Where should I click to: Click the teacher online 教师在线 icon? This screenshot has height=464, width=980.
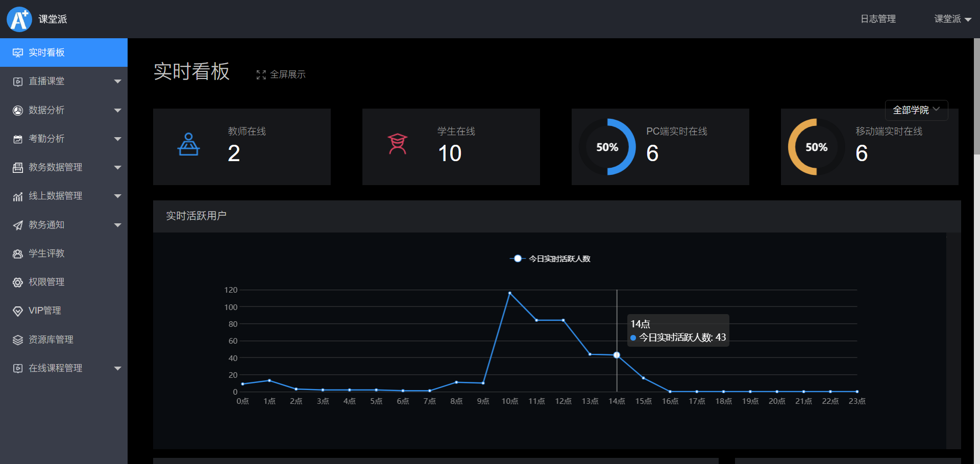[x=188, y=144]
